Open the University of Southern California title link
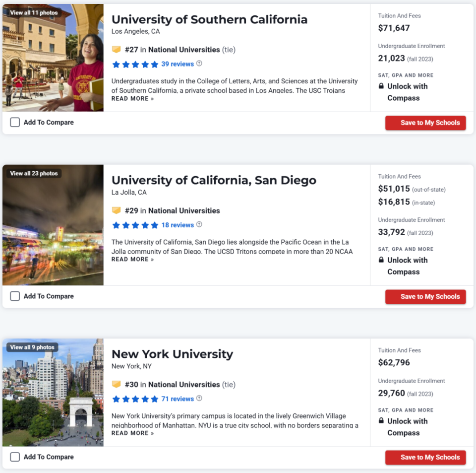 point(209,19)
